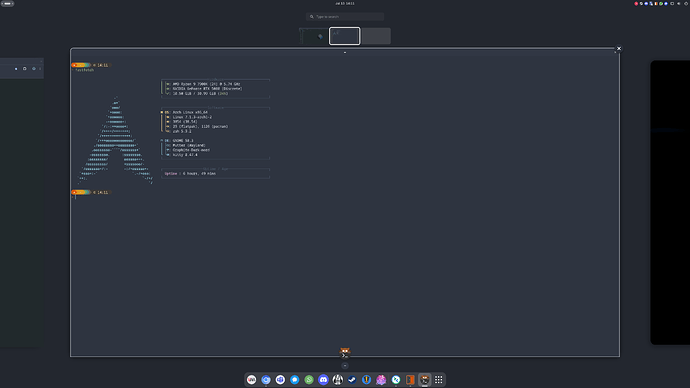
Task: Select the empty third workspace thumbnail
Action: click(x=376, y=36)
